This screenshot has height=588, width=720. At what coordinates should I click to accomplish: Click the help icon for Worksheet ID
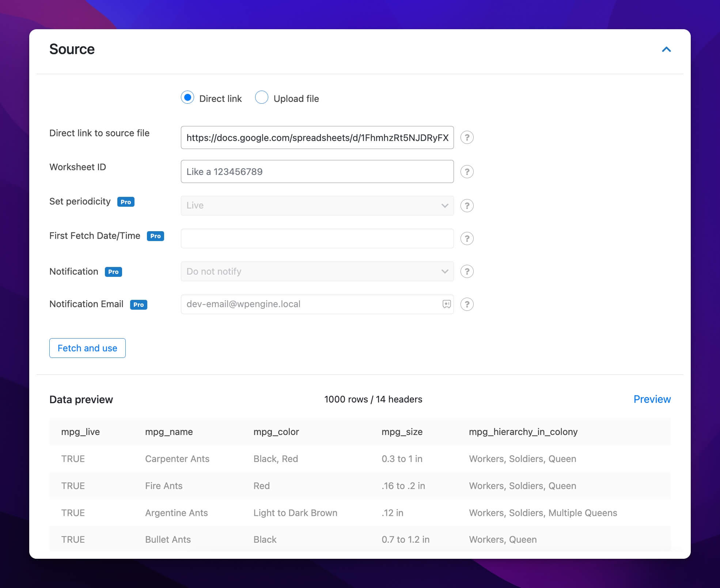[x=467, y=172]
